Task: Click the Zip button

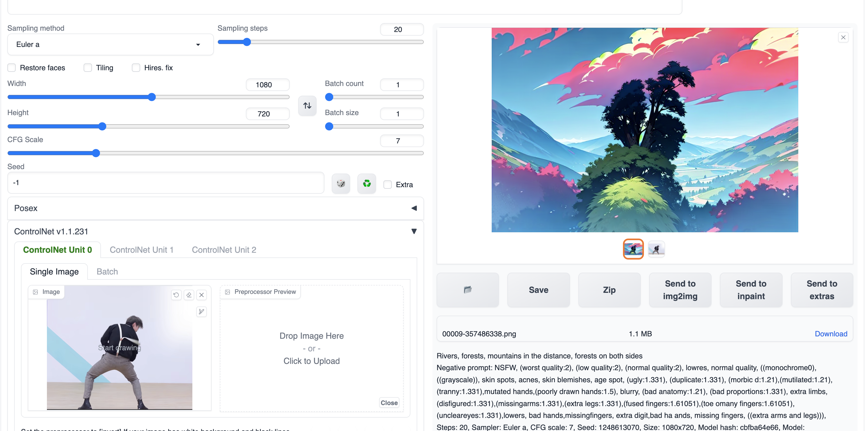Action: point(609,289)
